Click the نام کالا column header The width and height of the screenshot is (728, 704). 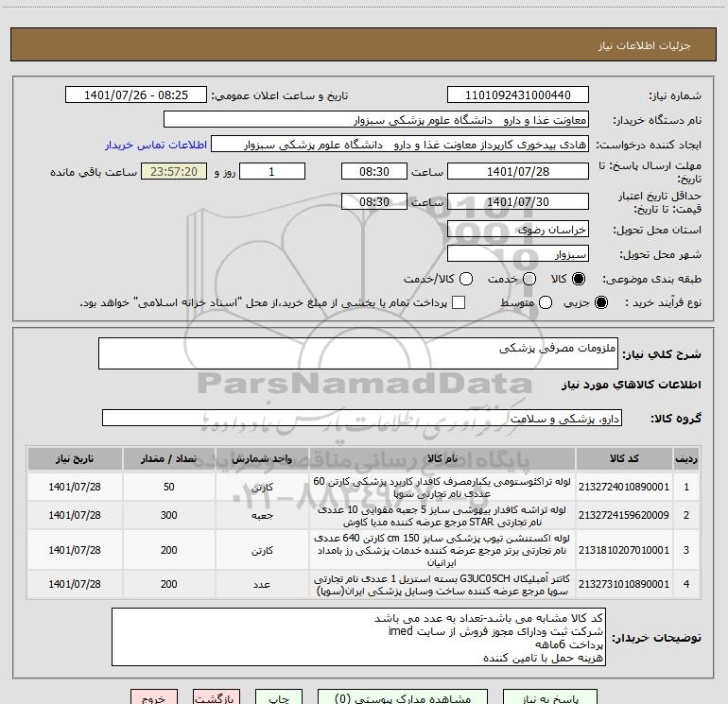(442, 459)
